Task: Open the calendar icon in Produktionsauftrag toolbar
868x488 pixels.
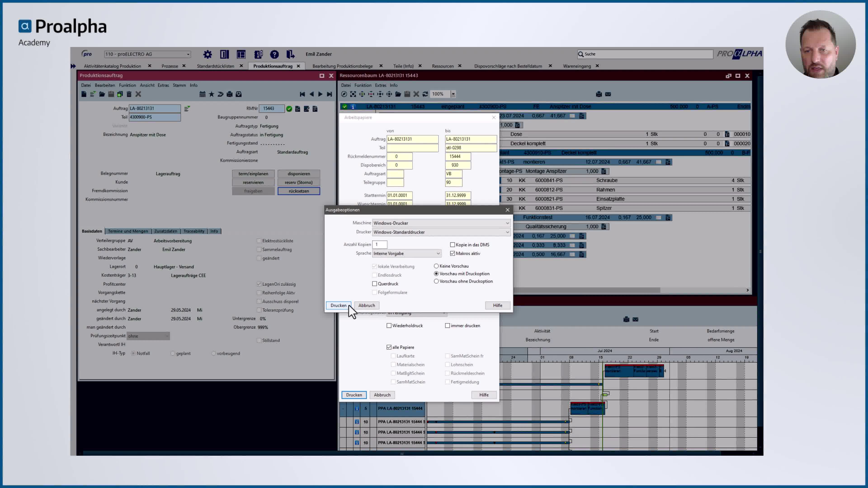Action: (x=202, y=94)
